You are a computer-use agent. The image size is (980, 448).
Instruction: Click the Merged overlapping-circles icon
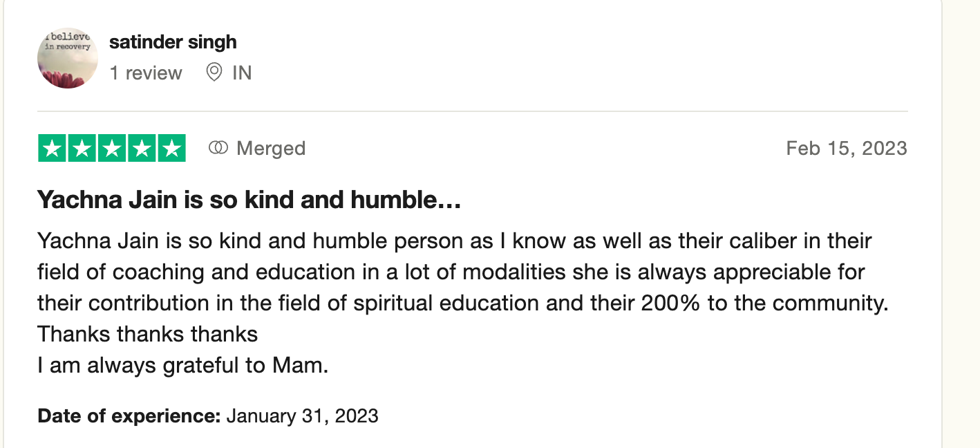point(218,148)
